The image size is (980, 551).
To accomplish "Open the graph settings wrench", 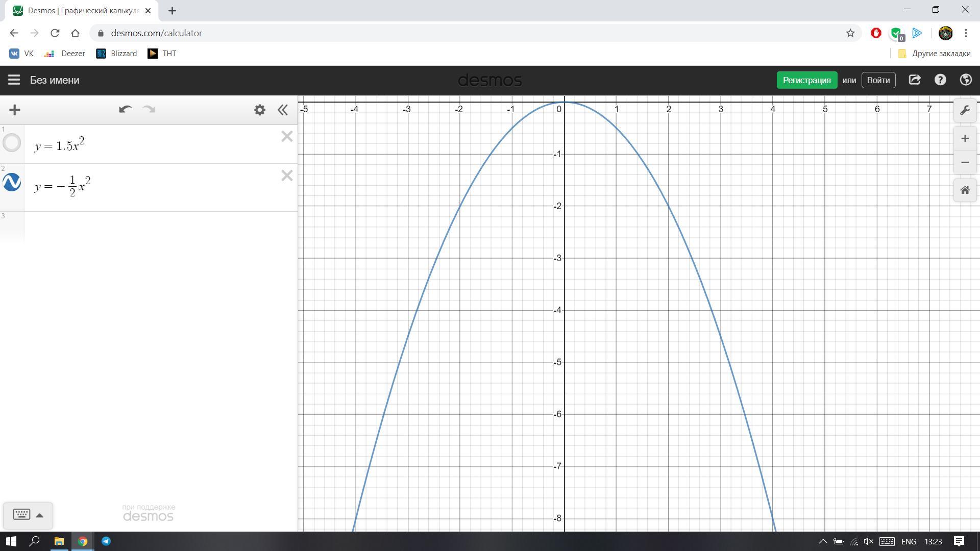I will (965, 111).
